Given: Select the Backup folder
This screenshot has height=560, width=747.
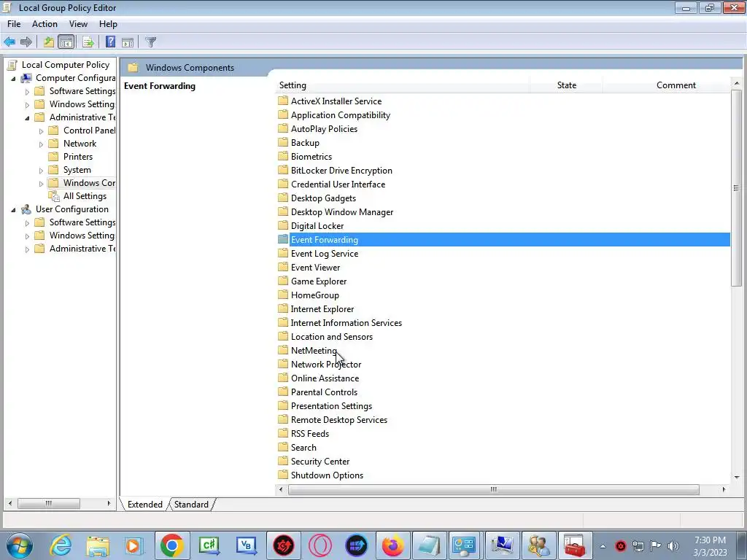Looking at the screenshot, I should coord(305,142).
